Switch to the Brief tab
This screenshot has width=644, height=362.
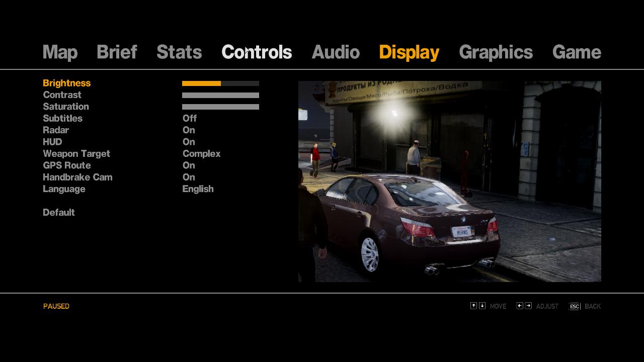[117, 52]
